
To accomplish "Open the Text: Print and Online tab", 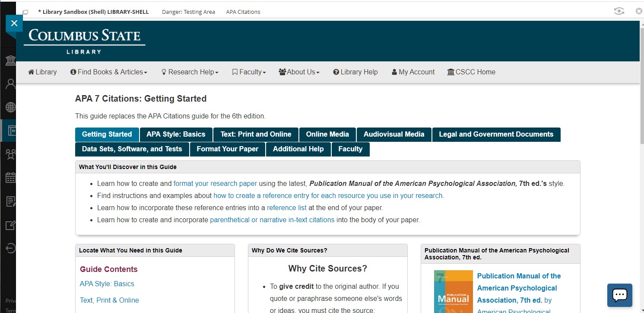I will pyautogui.click(x=256, y=134).
